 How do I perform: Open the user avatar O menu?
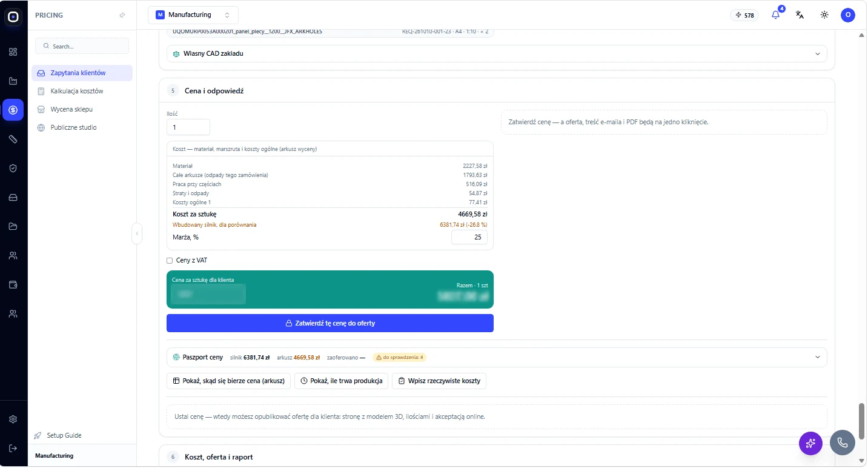pyautogui.click(x=848, y=15)
